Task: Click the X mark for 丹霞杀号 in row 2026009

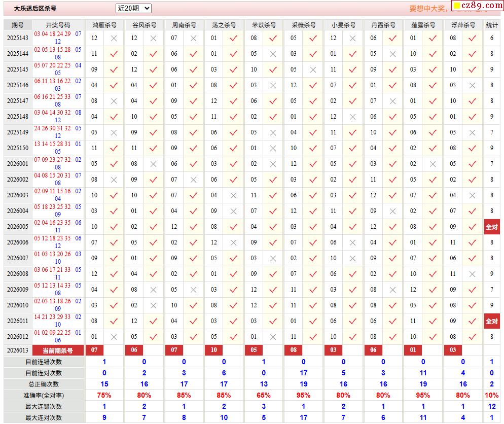Action: tap(392, 290)
